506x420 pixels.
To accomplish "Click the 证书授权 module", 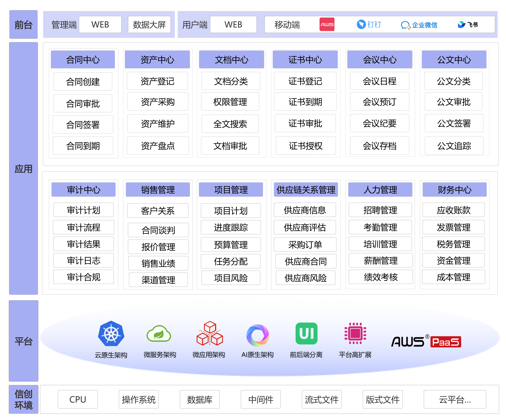I will [306, 146].
